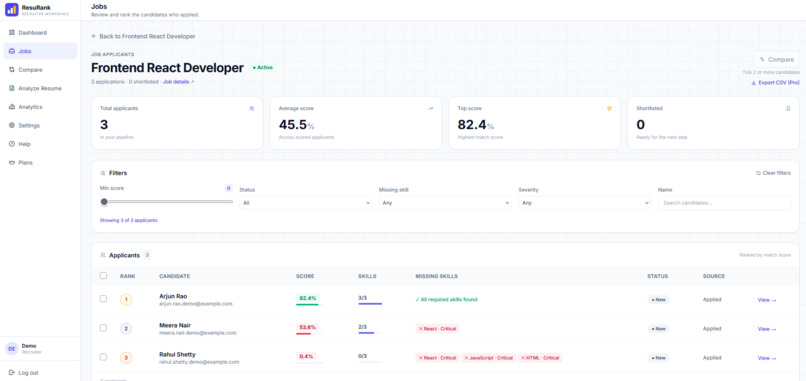Open the Severity filter dropdown
Image resolution: width=806 pixels, height=381 pixels.
tap(585, 203)
